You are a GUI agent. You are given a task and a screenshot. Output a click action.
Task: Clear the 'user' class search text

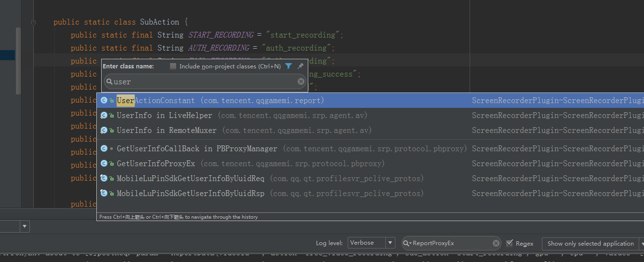[x=301, y=82]
